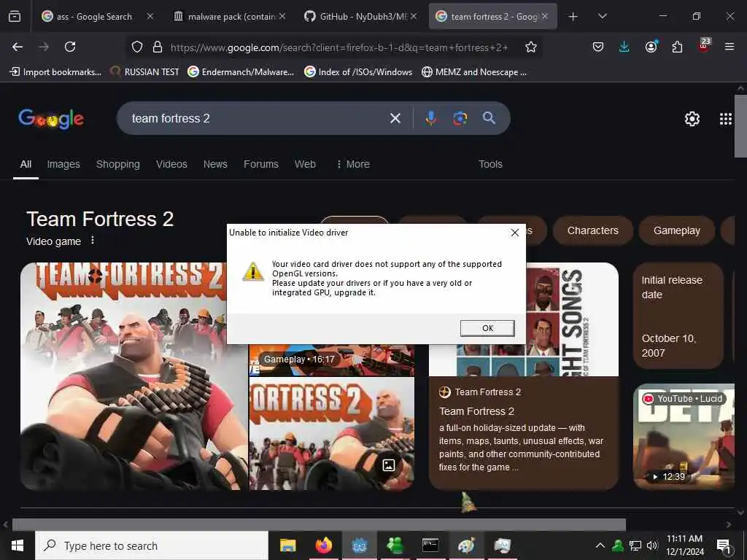Expand the More search filters menu
The width and height of the screenshot is (747, 560).
(x=353, y=164)
